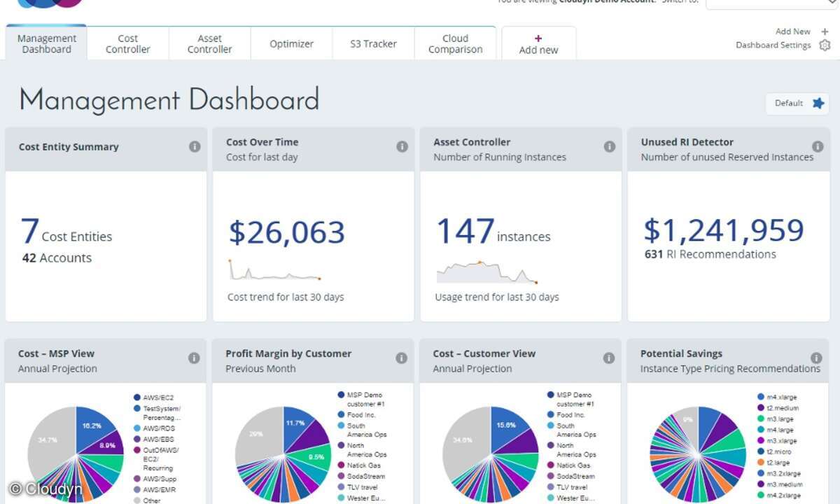Click North America Ops in Customer View legend
840x504 pixels.
[572, 449]
